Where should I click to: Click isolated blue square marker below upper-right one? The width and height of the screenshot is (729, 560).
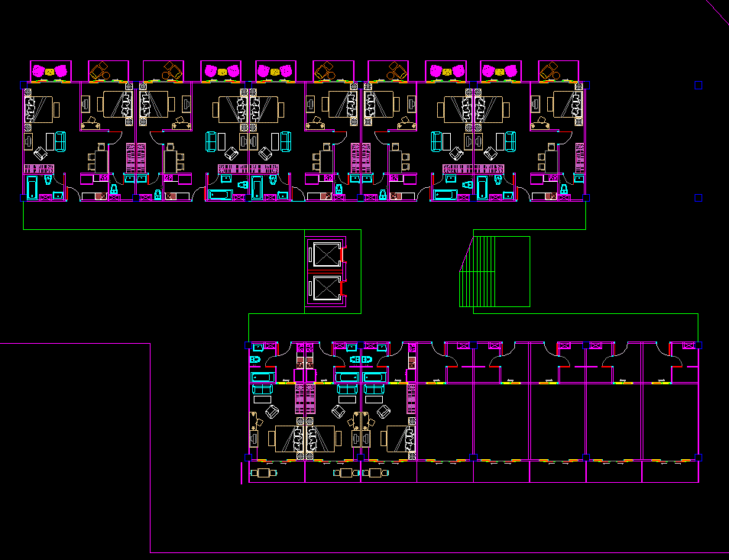pyautogui.click(x=698, y=198)
